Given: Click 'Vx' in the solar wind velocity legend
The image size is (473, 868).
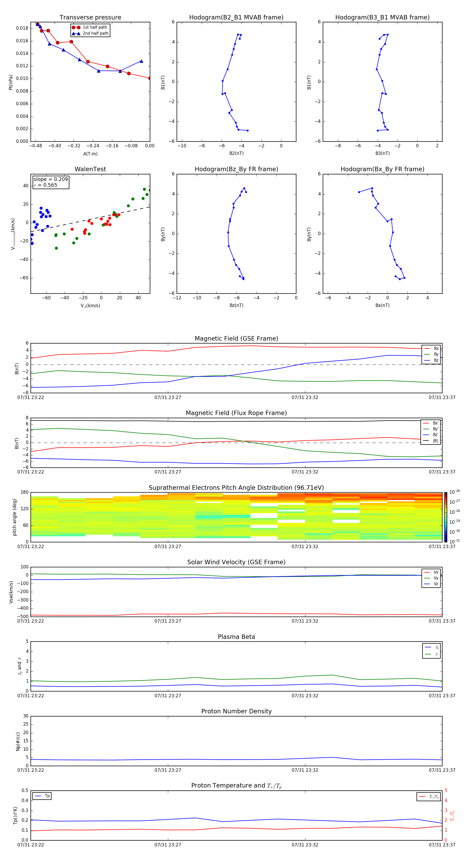Looking at the screenshot, I should pyautogui.click(x=436, y=572).
